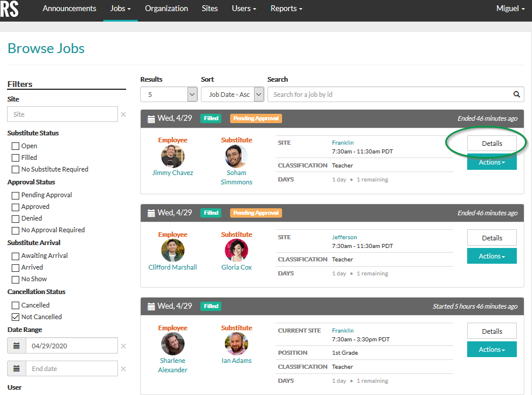Screen dimensions: 532x395
Task: Click the Site filter input field
Action: (x=62, y=114)
